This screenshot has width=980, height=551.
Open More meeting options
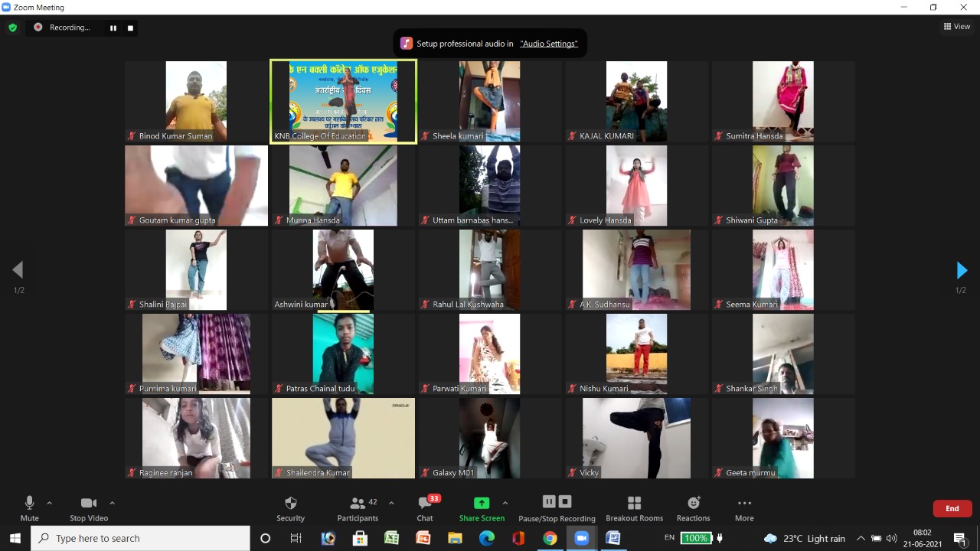coord(743,508)
